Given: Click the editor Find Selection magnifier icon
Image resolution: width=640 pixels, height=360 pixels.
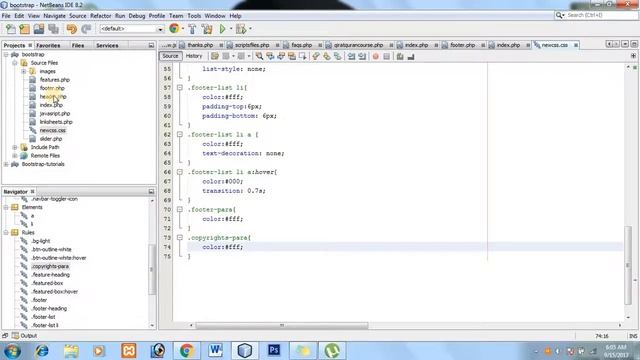Looking at the screenshot, I should point(259,56).
